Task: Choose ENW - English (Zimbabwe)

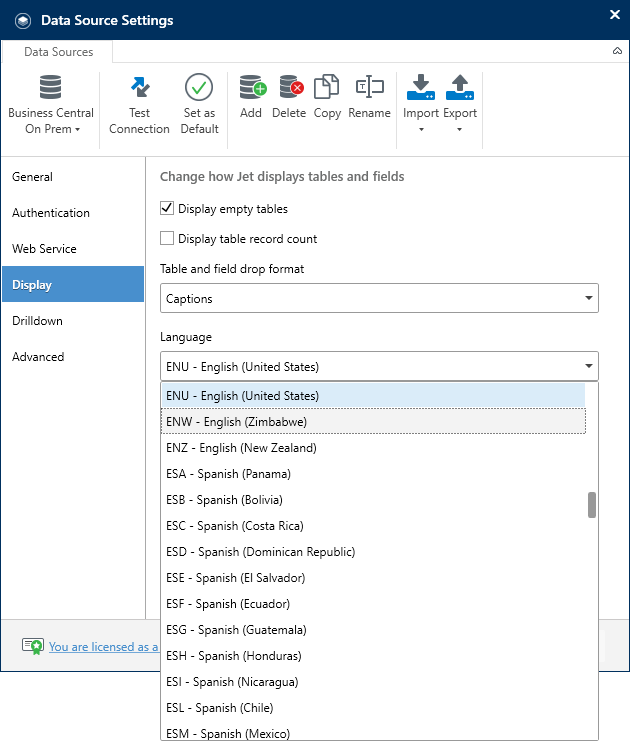Action: pyautogui.click(x=373, y=422)
